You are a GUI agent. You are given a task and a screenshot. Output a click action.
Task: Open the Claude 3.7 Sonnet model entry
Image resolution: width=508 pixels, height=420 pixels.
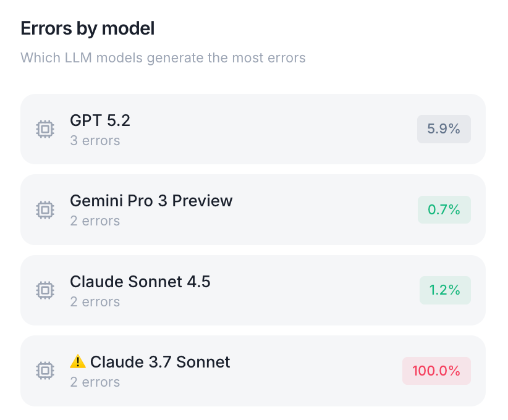click(x=160, y=362)
